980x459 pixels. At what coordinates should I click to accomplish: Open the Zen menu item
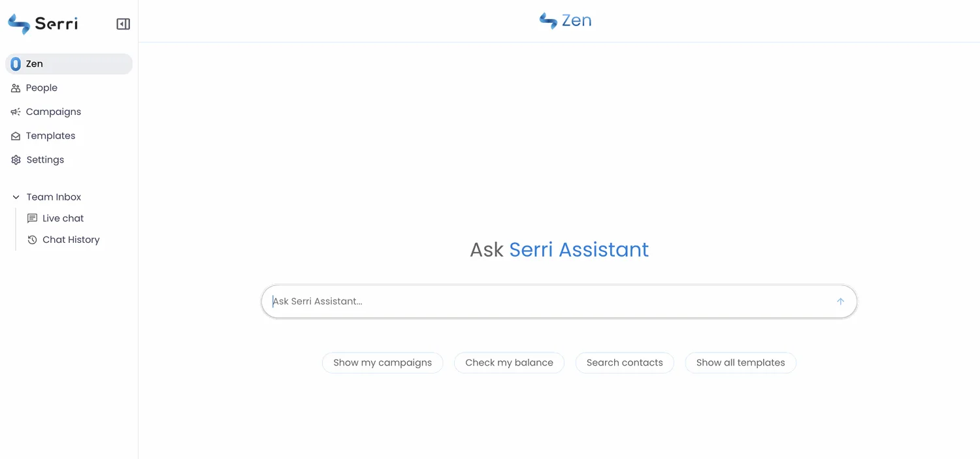click(x=69, y=64)
